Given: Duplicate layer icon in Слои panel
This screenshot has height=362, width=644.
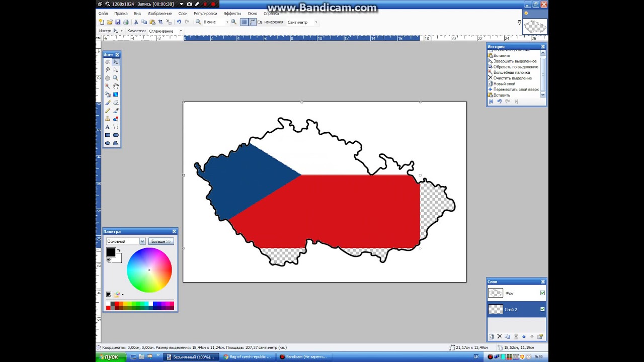Looking at the screenshot, I should (x=507, y=336).
